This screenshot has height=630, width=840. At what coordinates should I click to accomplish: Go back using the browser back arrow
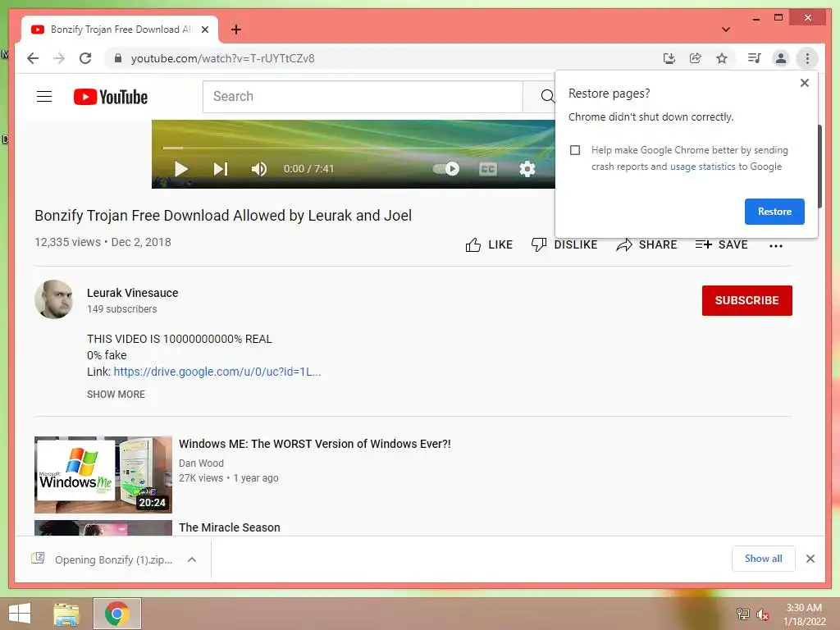click(33, 58)
